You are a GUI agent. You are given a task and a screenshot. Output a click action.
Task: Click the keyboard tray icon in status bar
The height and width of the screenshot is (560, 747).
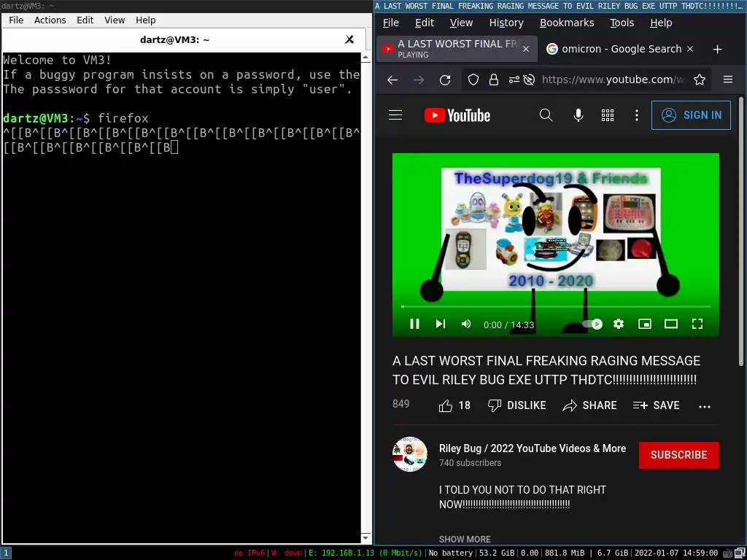coord(727,553)
